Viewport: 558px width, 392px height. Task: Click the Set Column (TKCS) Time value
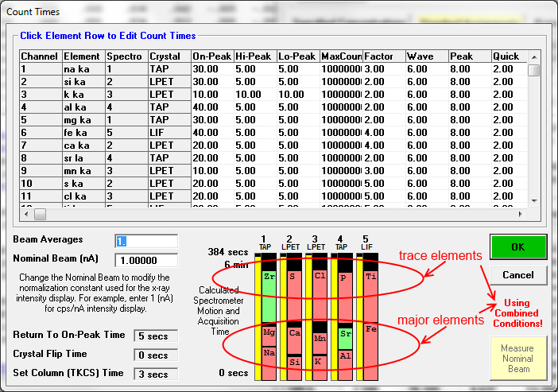click(154, 374)
